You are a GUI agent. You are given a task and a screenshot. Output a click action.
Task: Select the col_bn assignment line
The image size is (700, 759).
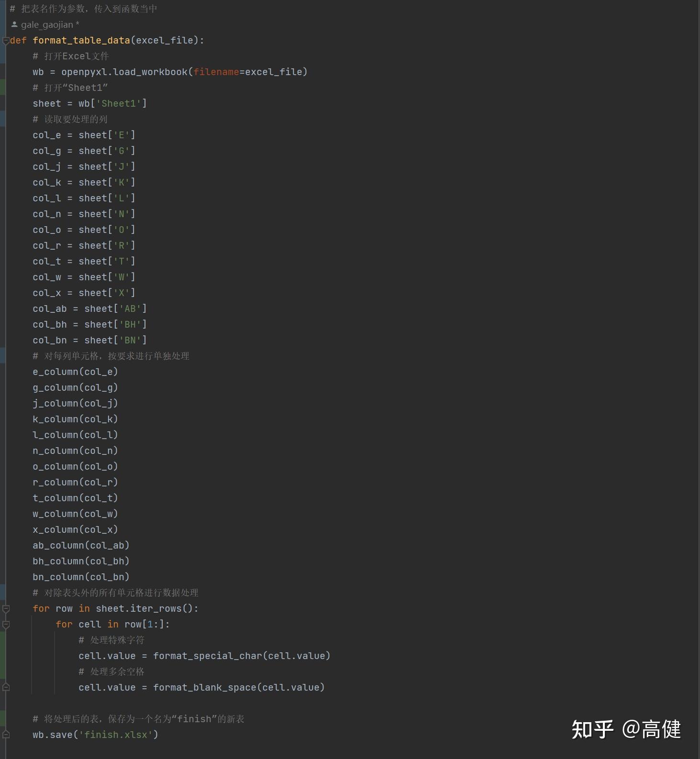pyautogui.click(x=89, y=340)
